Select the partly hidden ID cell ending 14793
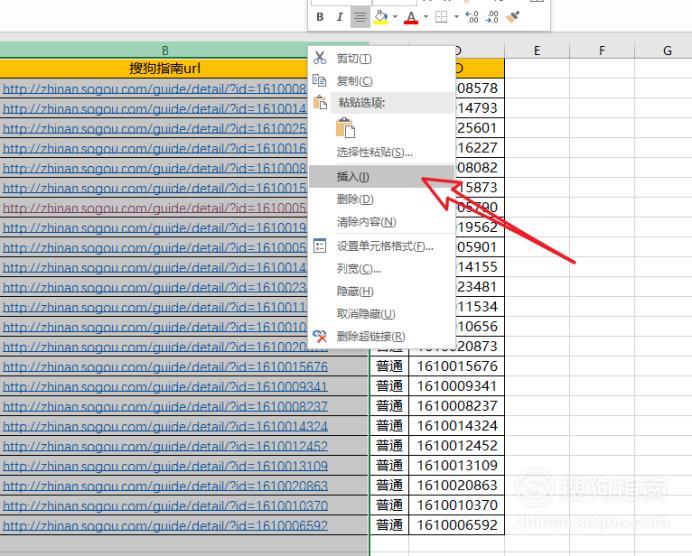This screenshot has width=692, height=556. click(479, 108)
